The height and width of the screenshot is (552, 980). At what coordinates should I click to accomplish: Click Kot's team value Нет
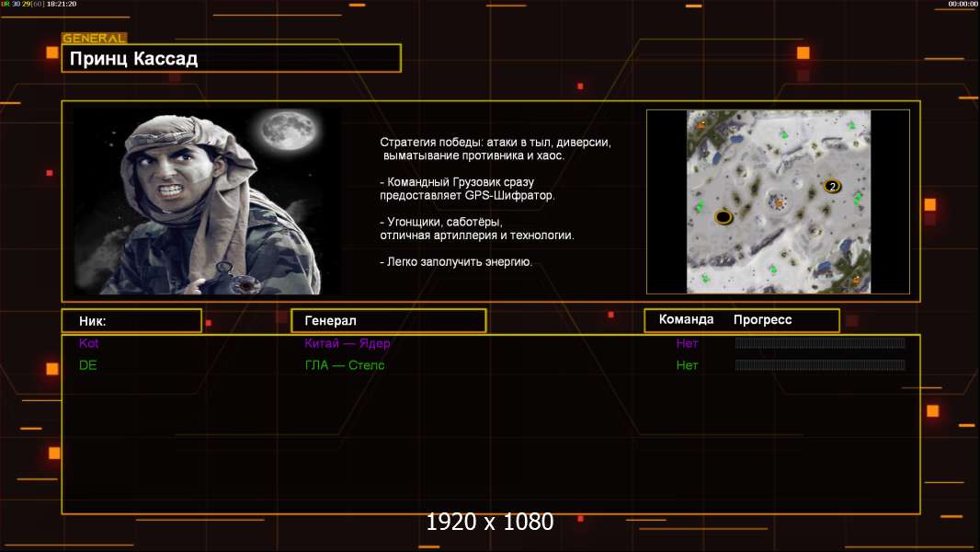tap(687, 343)
